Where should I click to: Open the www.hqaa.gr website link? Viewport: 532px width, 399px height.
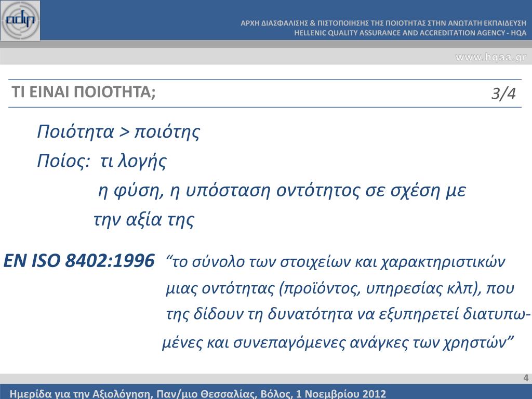490,57
